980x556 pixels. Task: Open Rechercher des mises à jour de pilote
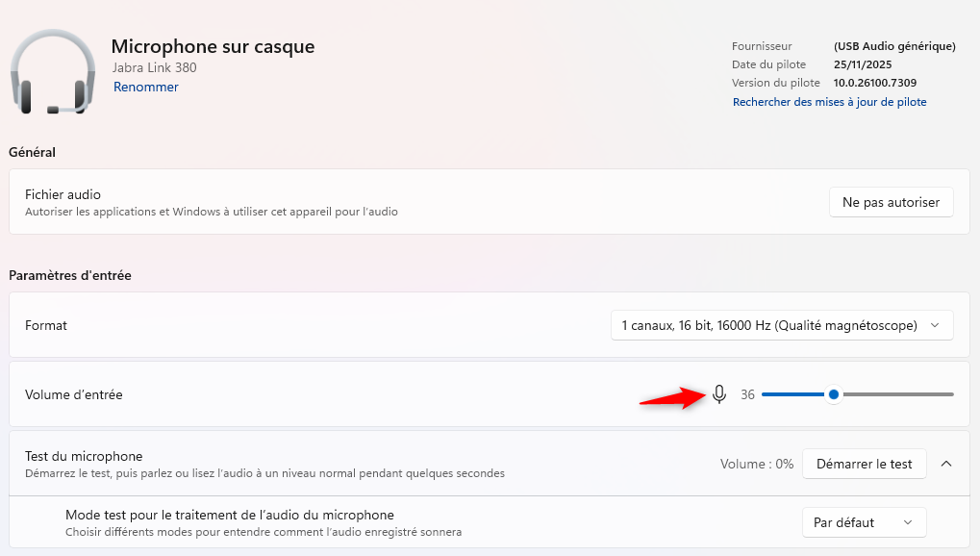[x=829, y=102]
